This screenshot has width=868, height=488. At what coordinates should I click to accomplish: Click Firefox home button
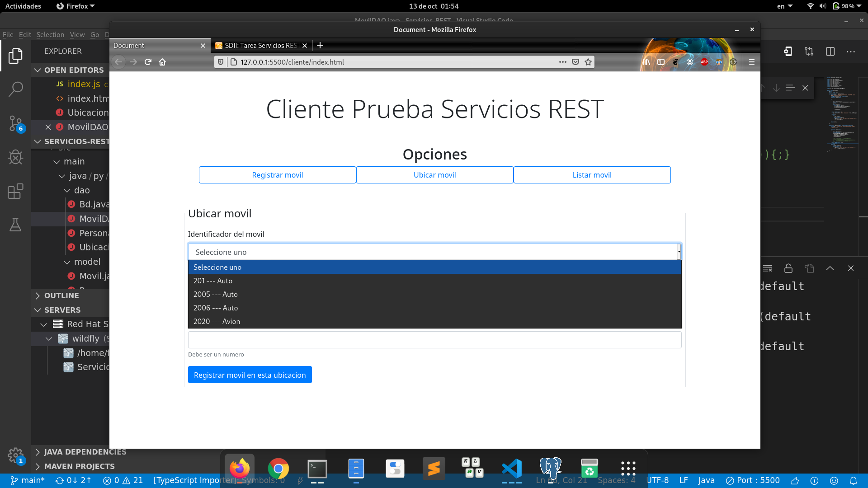pyautogui.click(x=162, y=62)
